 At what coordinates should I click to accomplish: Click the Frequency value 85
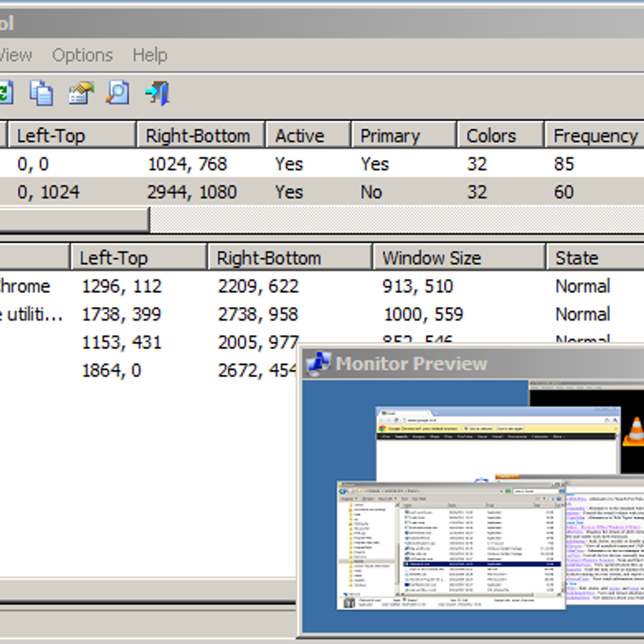564,164
